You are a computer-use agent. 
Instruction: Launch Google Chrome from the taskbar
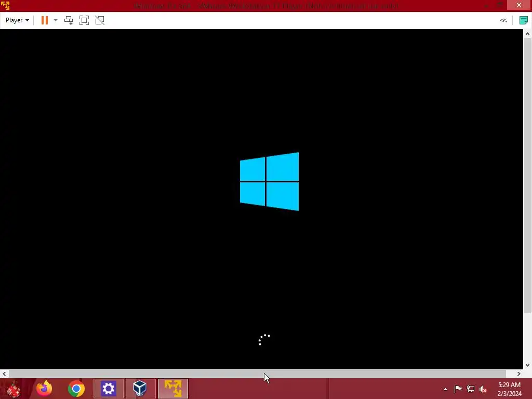(x=76, y=389)
